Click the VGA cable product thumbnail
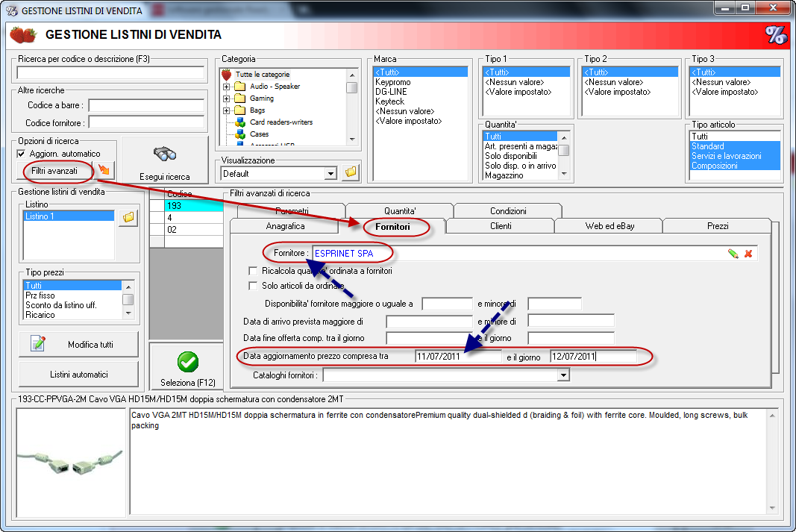Viewport: 796px width, 532px height. click(71, 462)
